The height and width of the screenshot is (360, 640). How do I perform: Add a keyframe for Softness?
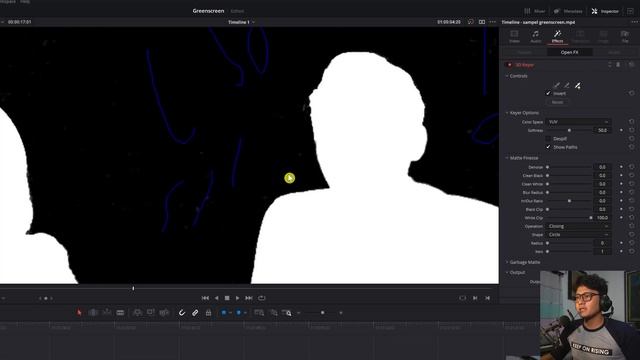pos(621,130)
